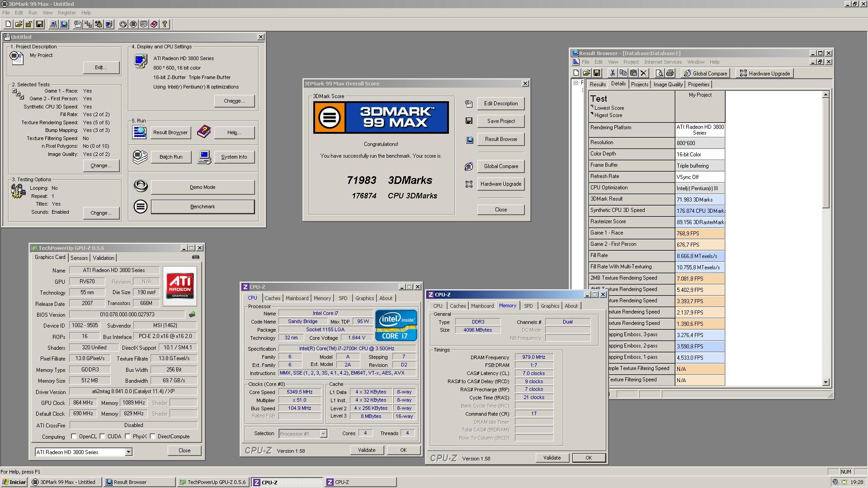The image size is (868, 488).
Task: Click Change... under Display and CPU Settings
Action: 234,101
